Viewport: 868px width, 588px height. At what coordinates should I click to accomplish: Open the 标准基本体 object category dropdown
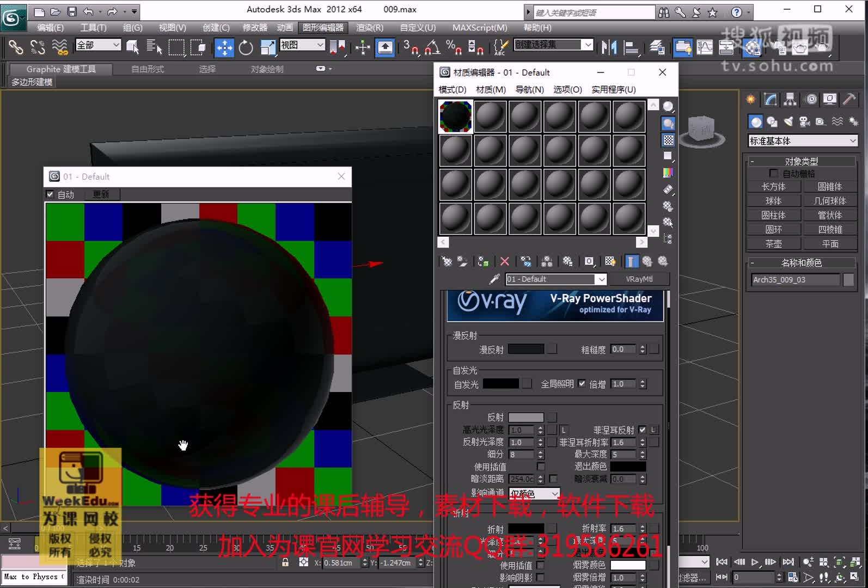803,141
